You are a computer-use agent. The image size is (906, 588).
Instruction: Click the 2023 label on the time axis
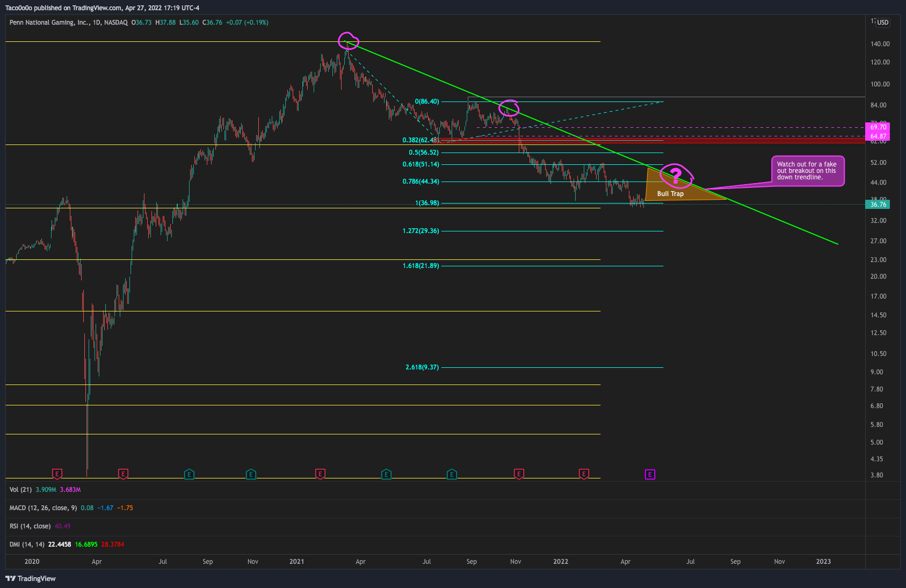pyautogui.click(x=823, y=562)
